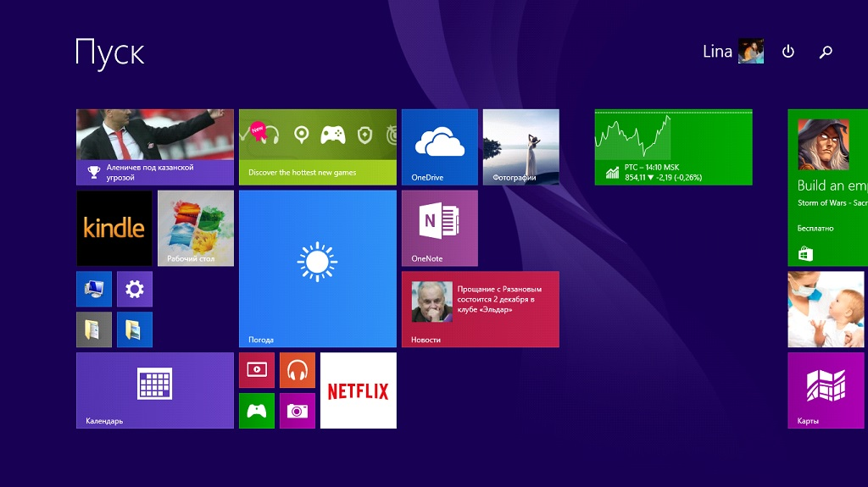Open the sports news tile about Аленичев
Viewport: 868px width, 487px height.
tap(155, 147)
